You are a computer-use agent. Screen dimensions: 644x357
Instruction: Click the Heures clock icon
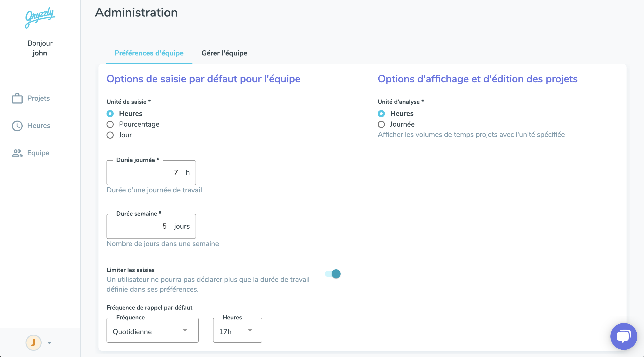(17, 126)
